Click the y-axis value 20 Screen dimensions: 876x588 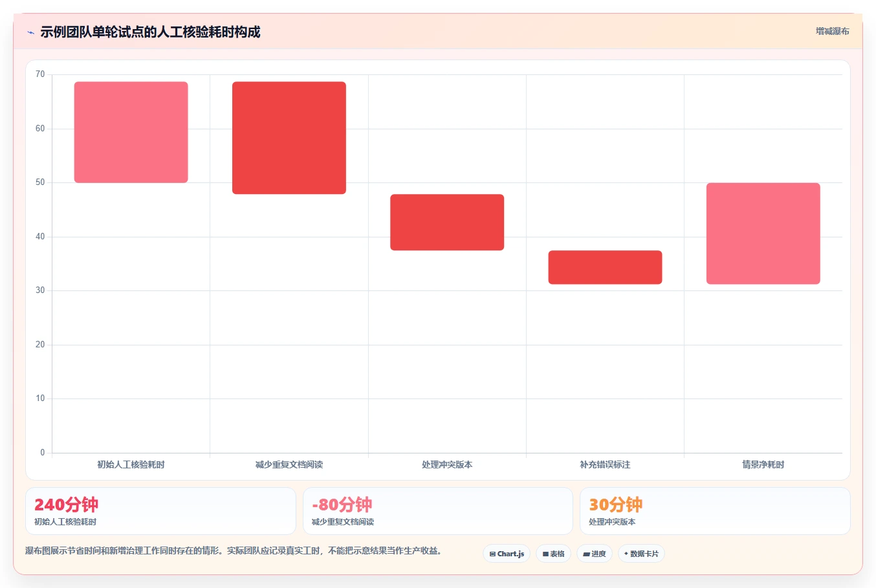coord(40,345)
